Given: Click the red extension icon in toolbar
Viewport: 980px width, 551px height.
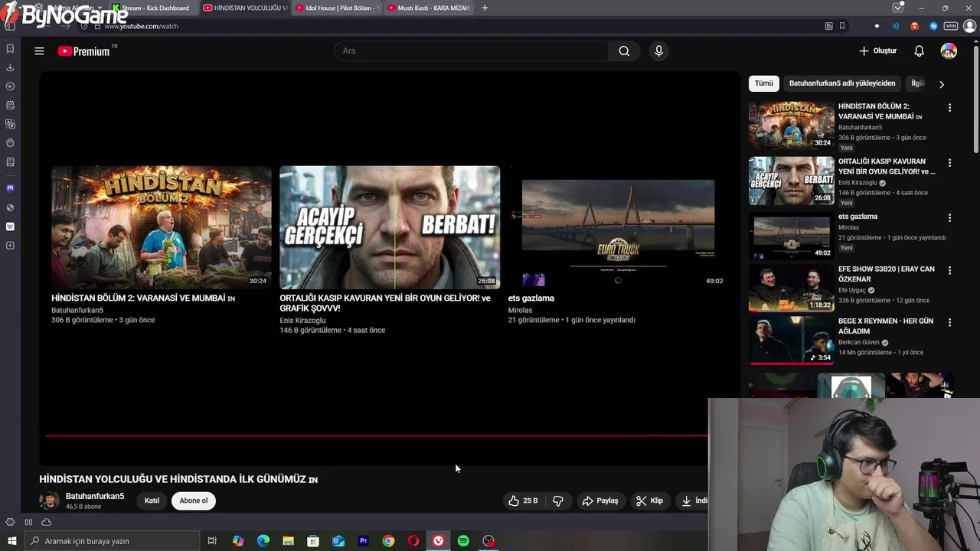Looking at the screenshot, I should click(914, 26).
